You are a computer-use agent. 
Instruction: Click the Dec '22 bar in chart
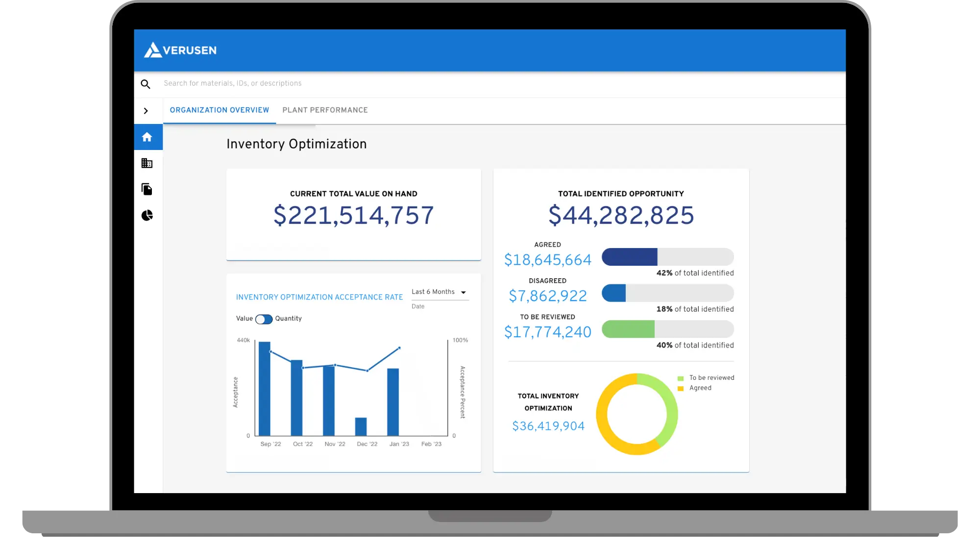361,426
